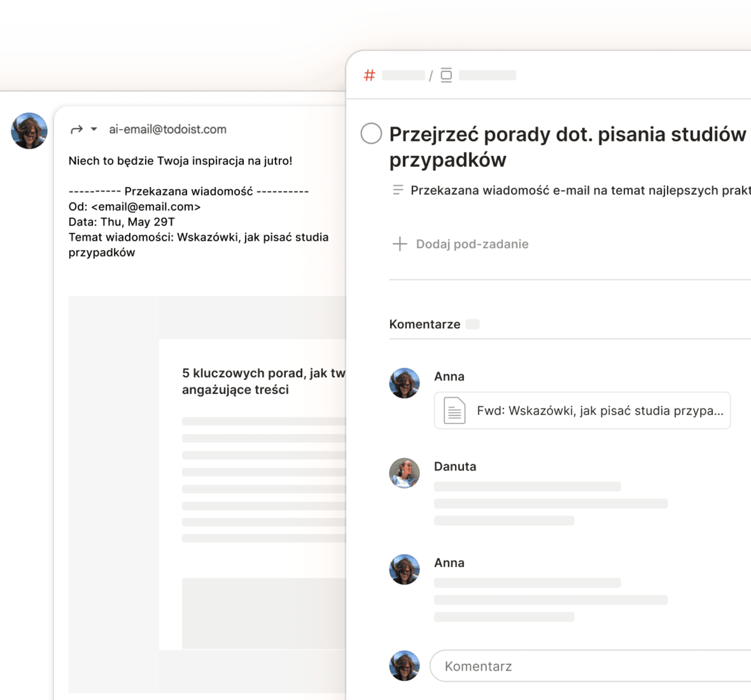The height and width of the screenshot is (700, 751).
Task: Click the ai-email@todoist.com recipient address
Action: point(167,130)
